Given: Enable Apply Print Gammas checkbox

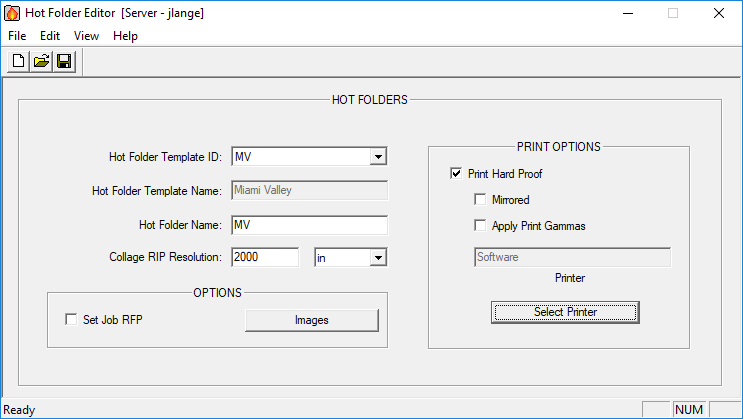Looking at the screenshot, I should click(481, 226).
